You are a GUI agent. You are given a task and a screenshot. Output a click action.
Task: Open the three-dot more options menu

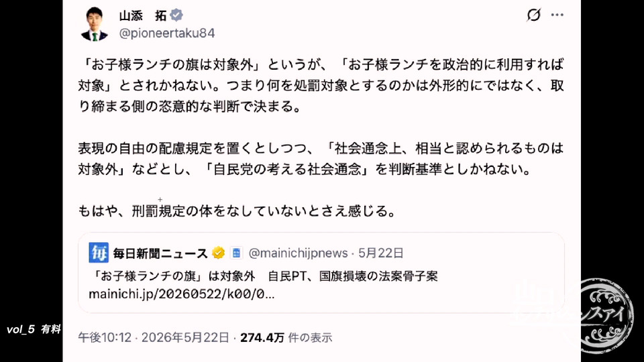click(557, 15)
